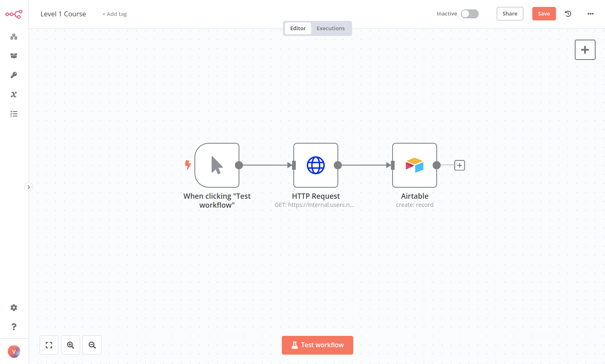Image resolution: width=605 pixels, height=364 pixels.
Task: Select the Credentials key icon
Action: (x=14, y=75)
